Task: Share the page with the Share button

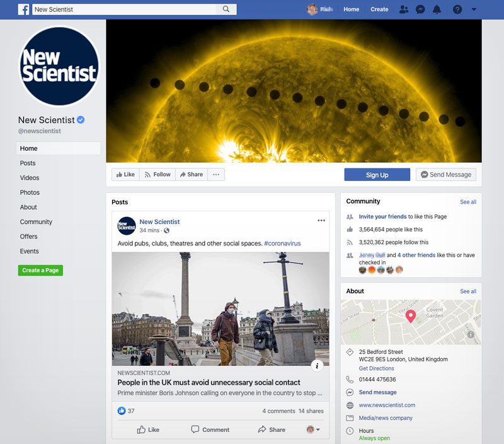Action: [192, 174]
